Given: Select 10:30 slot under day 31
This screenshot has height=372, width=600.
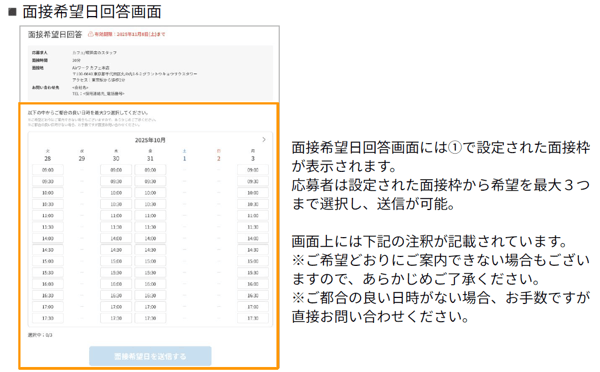Looking at the screenshot, I should coord(150,204).
